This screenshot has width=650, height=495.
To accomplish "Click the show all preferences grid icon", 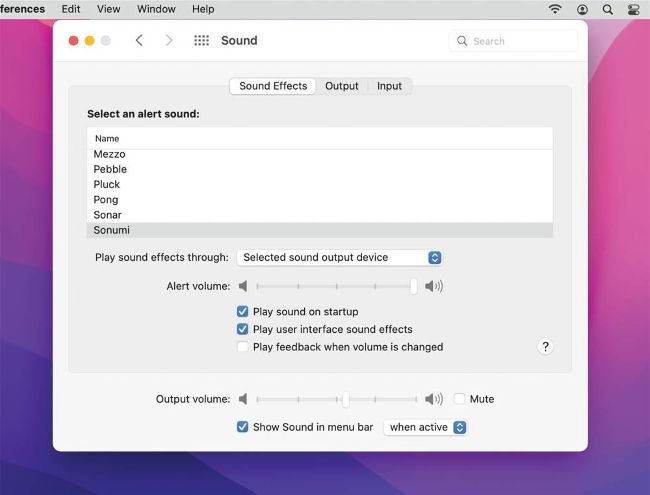I will [x=201, y=41].
